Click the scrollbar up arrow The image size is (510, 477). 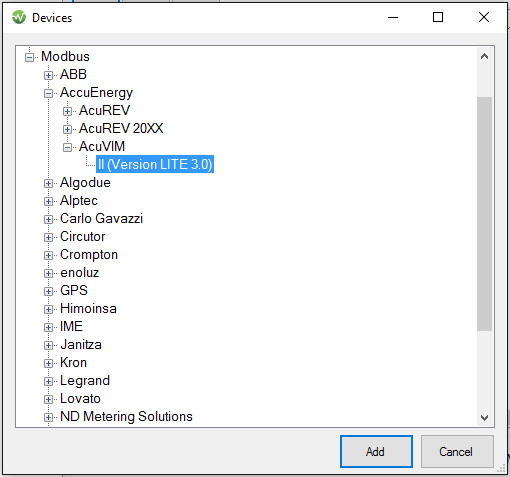tap(484, 56)
